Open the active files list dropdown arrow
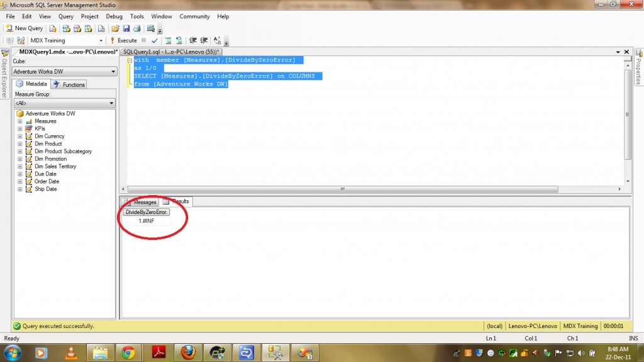Image resolution: width=644 pixels, height=362 pixels. tap(618, 52)
